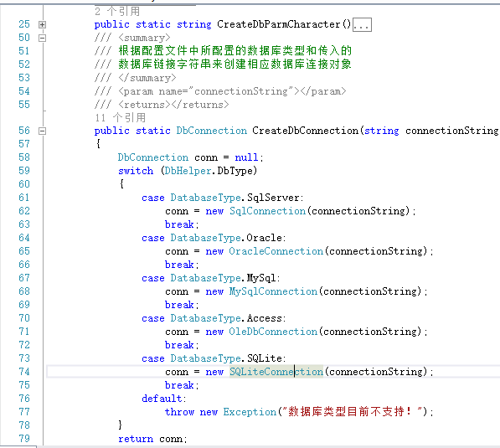Click 'return conn;' on line 79
This screenshot has width=500, height=448.
coord(152,439)
